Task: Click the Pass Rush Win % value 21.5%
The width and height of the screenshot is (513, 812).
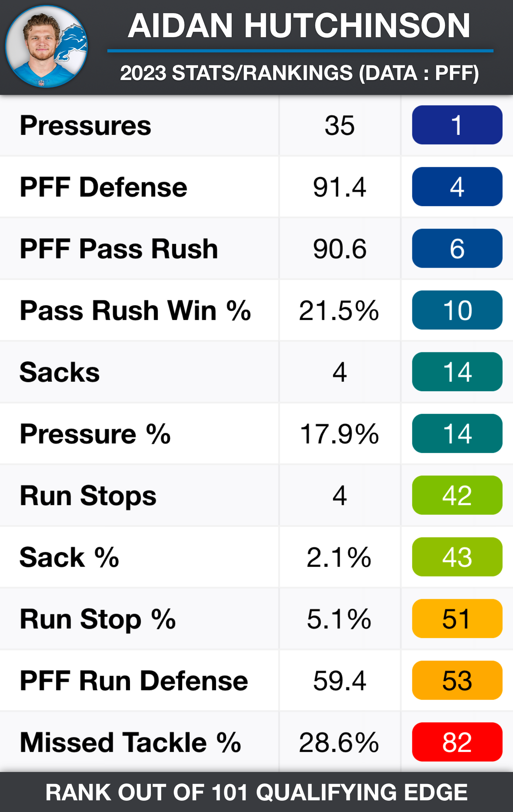Action: [339, 311]
